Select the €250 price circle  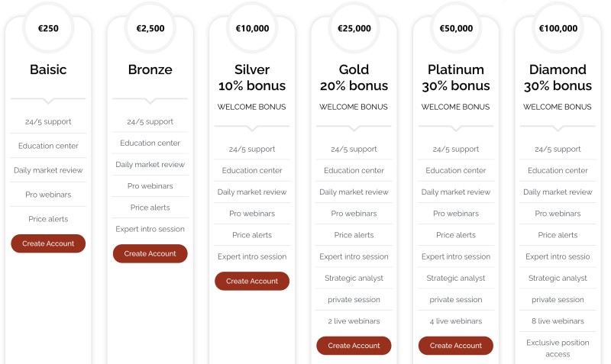pos(48,28)
